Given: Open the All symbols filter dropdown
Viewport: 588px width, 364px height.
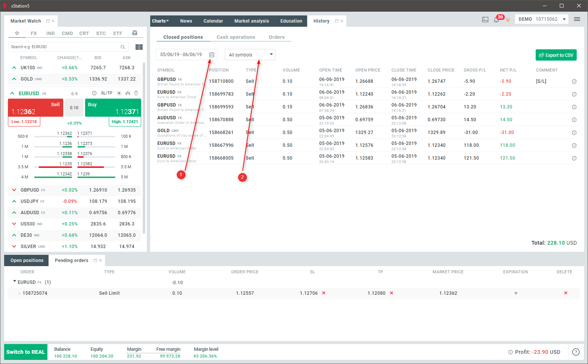Looking at the screenshot, I should point(250,55).
